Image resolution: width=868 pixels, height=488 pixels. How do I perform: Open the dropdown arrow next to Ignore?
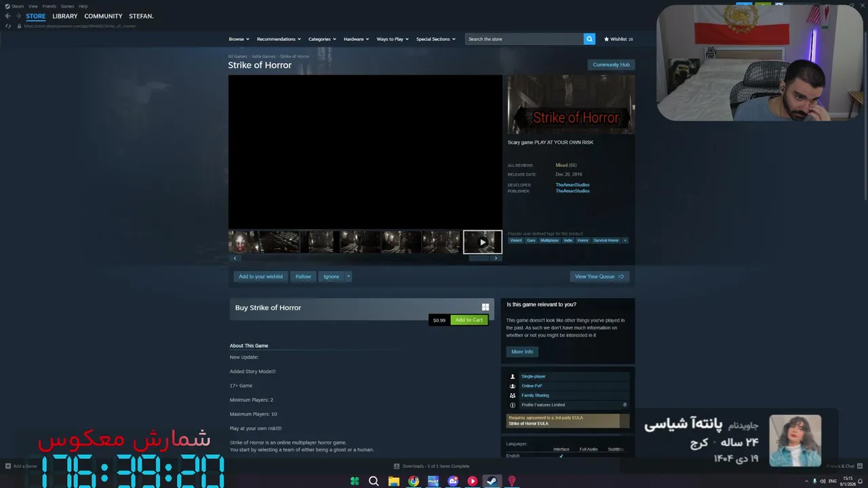click(349, 277)
